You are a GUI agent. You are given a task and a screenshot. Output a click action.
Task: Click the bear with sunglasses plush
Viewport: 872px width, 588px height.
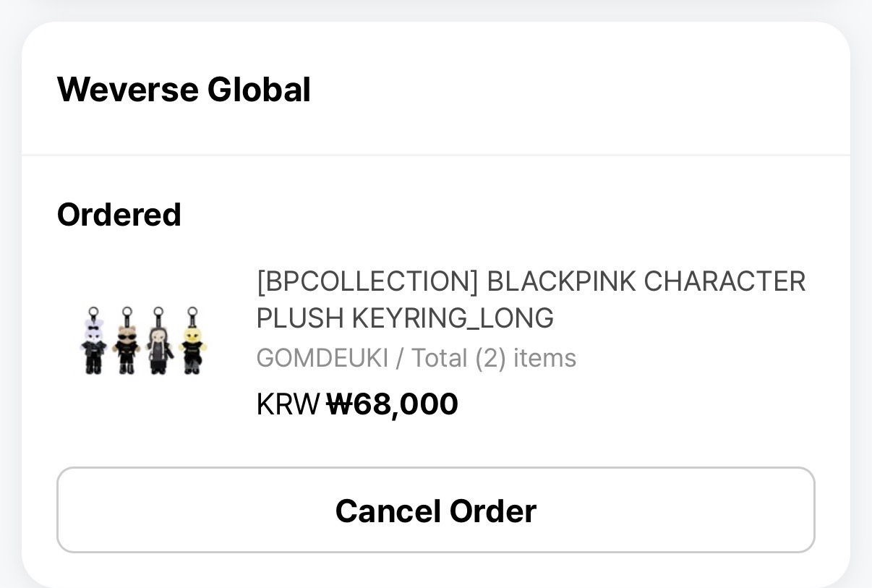click(127, 347)
